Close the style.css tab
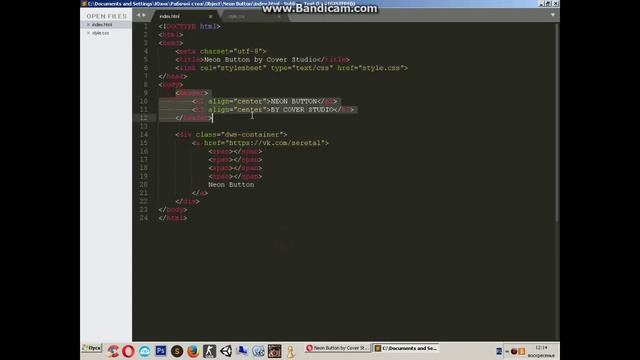This screenshot has height=360, width=640. tap(279, 17)
